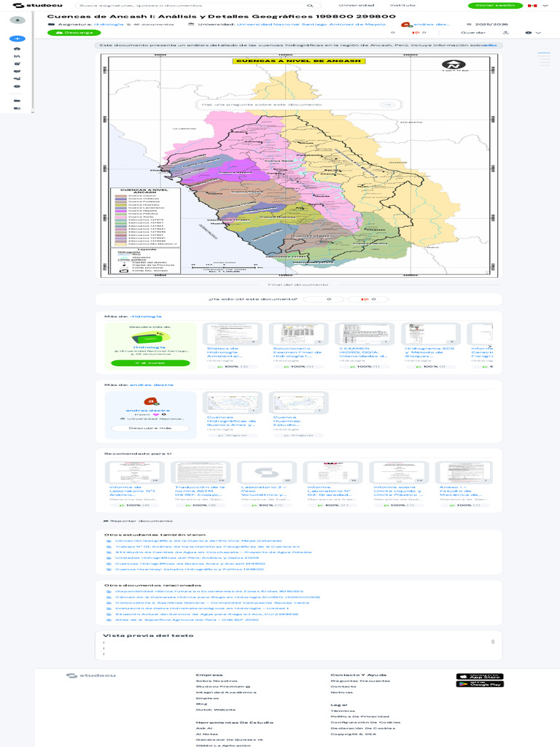Click the sidebar user avatar icon
Viewport: 560px width, 747px height.
[17, 20]
